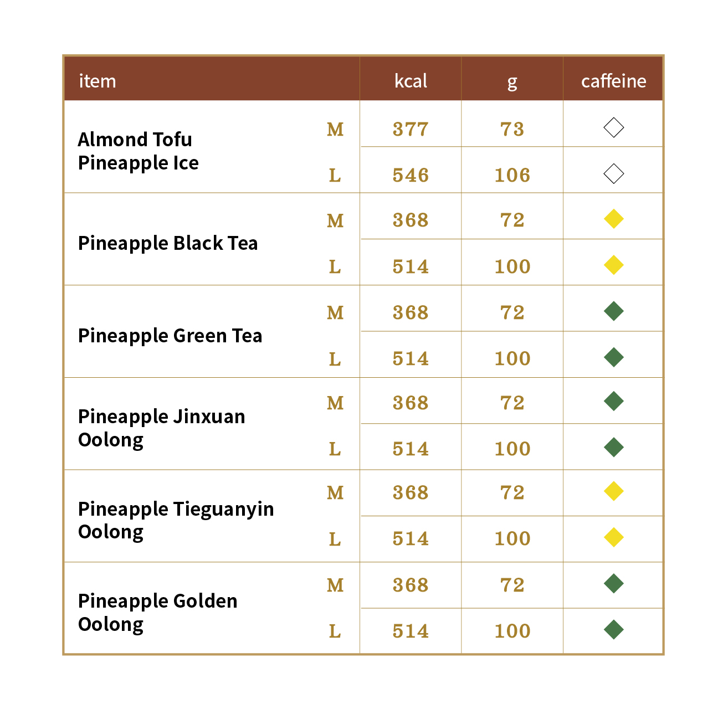Click the M size label for Pineapple Green Tea
Image resolution: width=728 pixels, height=709 pixels.
click(x=335, y=313)
